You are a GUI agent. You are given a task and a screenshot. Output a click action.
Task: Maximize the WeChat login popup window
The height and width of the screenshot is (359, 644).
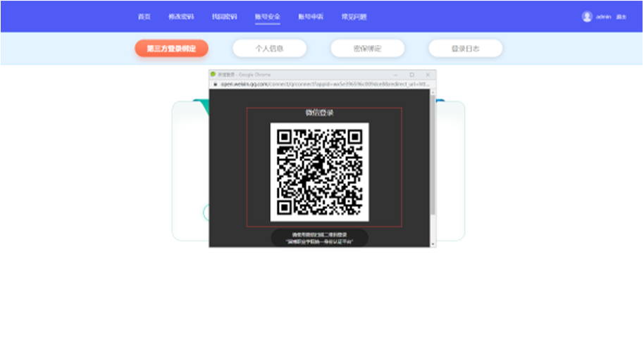pyautogui.click(x=411, y=74)
